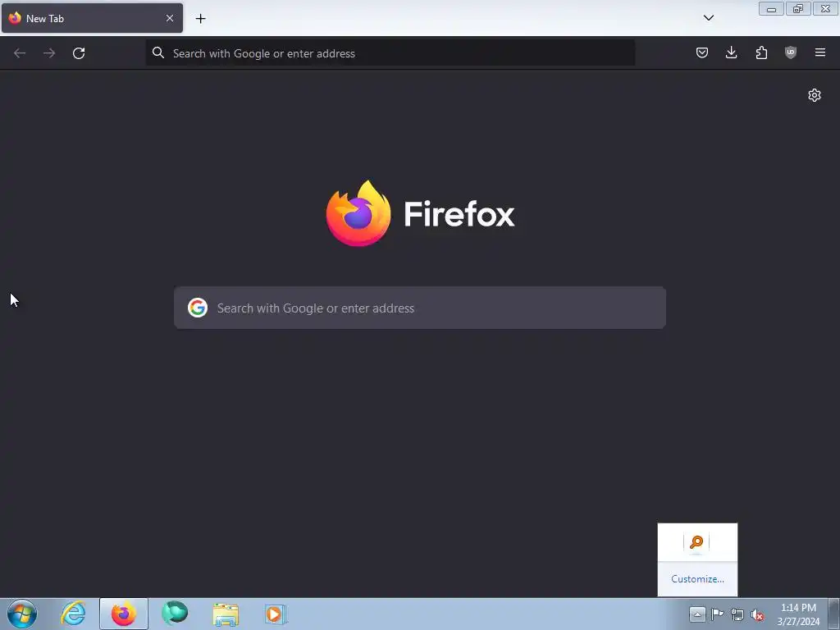Reload the current page
The image size is (840, 630).
pos(79,53)
